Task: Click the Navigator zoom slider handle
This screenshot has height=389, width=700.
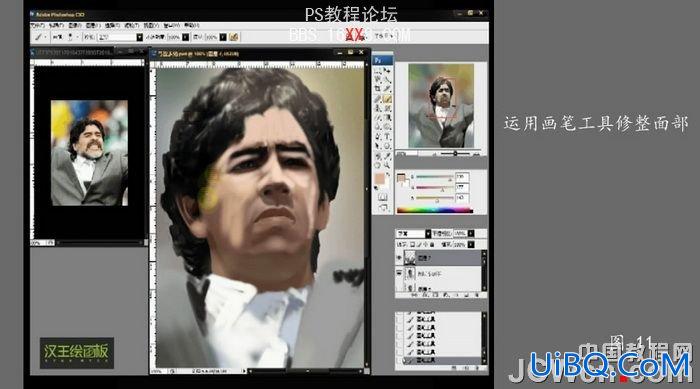Action: tap(455, 153)
